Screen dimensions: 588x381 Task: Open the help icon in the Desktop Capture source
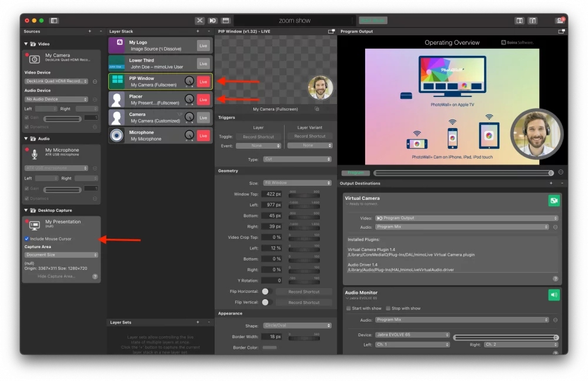[95, 276]
